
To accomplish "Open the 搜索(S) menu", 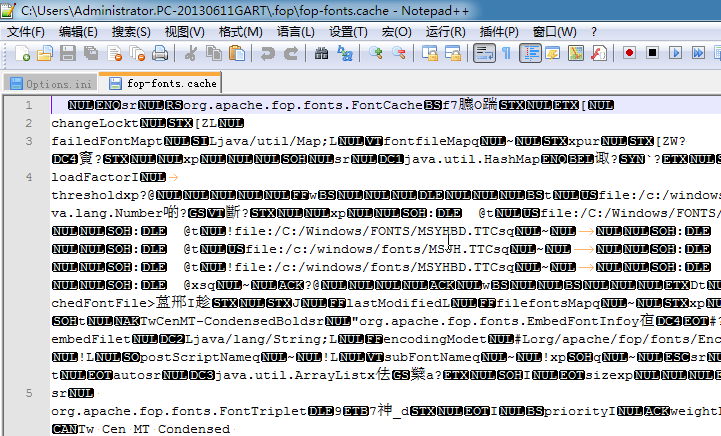I will [131, 32].
